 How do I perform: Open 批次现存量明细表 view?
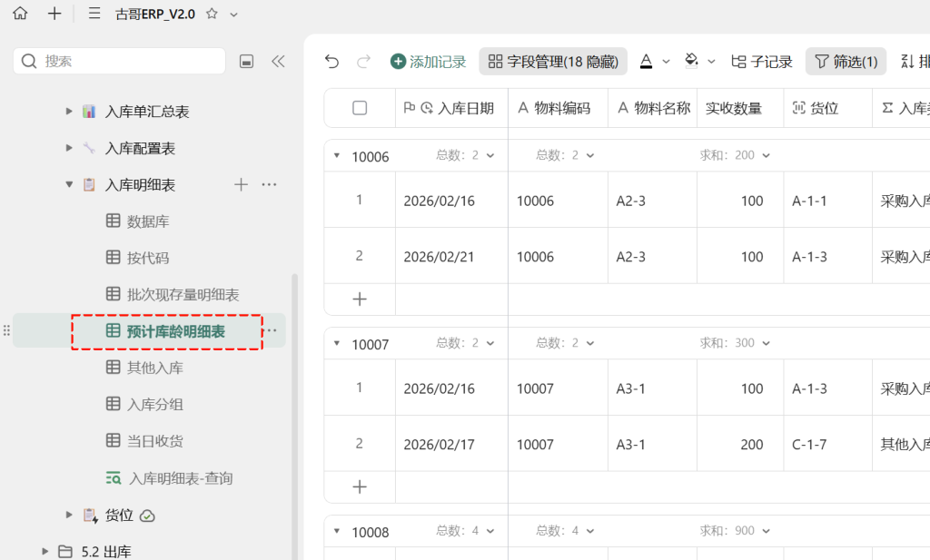(183, 294)
